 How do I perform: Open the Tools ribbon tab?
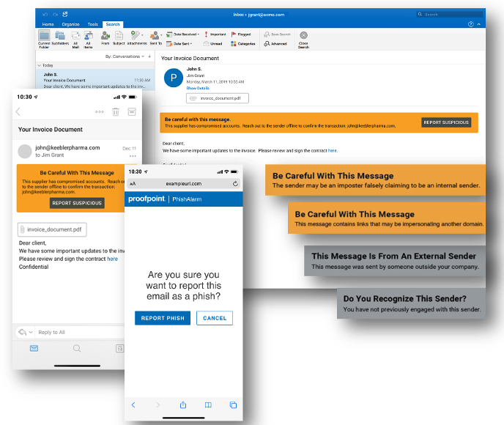click(x=92, y=24)
